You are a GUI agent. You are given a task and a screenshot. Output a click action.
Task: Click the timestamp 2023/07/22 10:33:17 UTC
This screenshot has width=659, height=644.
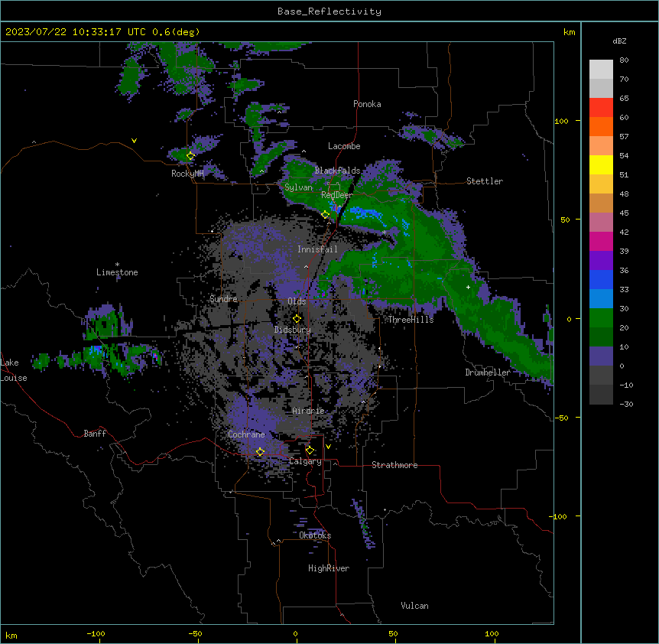75,32
